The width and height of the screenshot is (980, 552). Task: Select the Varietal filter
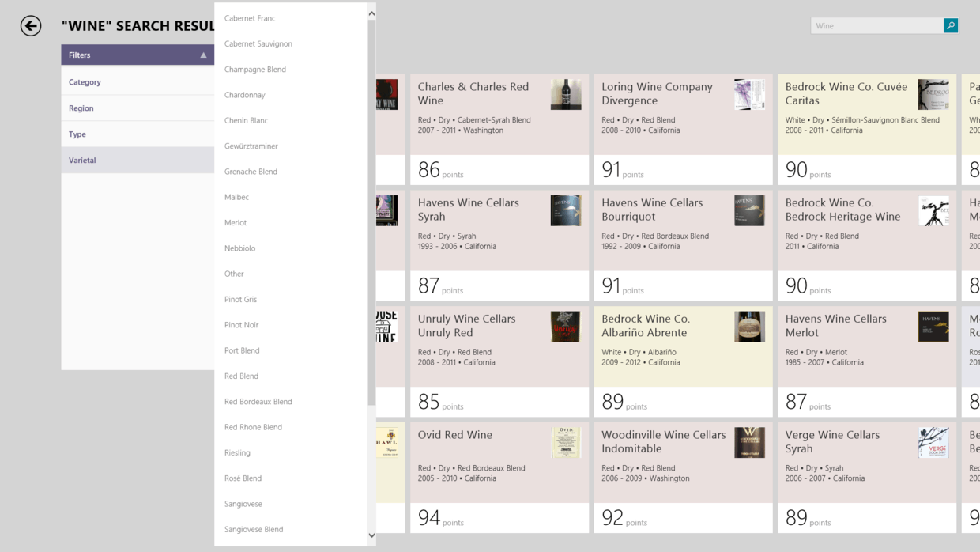(x=138, y=161)
